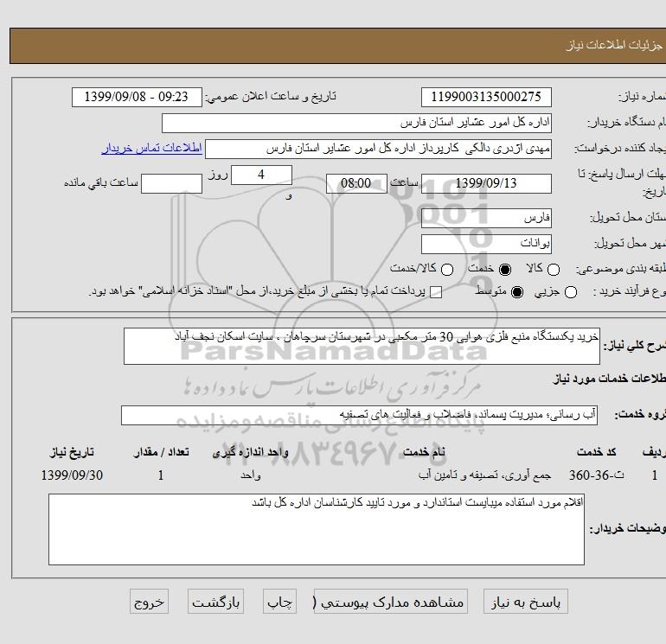Click the 'خروج' exit button

point(149,601)
